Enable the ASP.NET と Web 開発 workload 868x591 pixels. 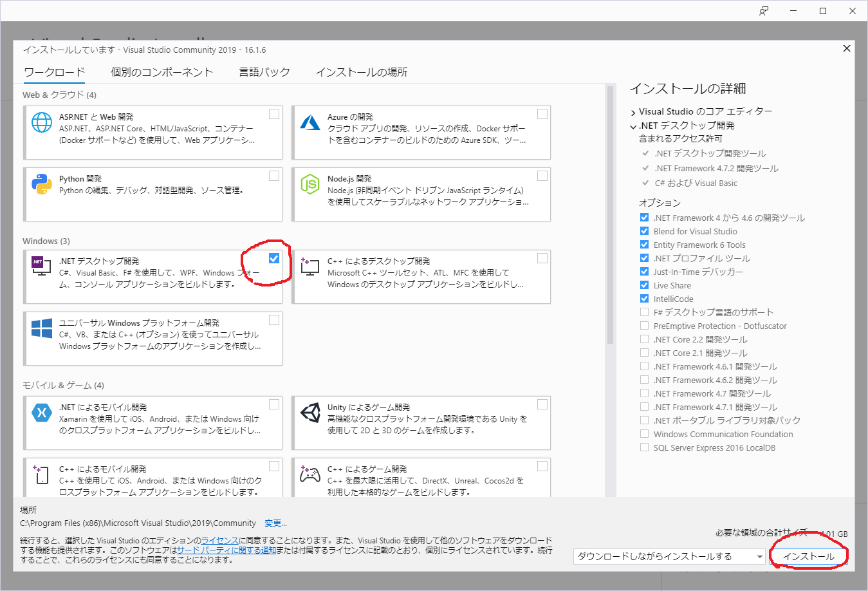(274, 114)
